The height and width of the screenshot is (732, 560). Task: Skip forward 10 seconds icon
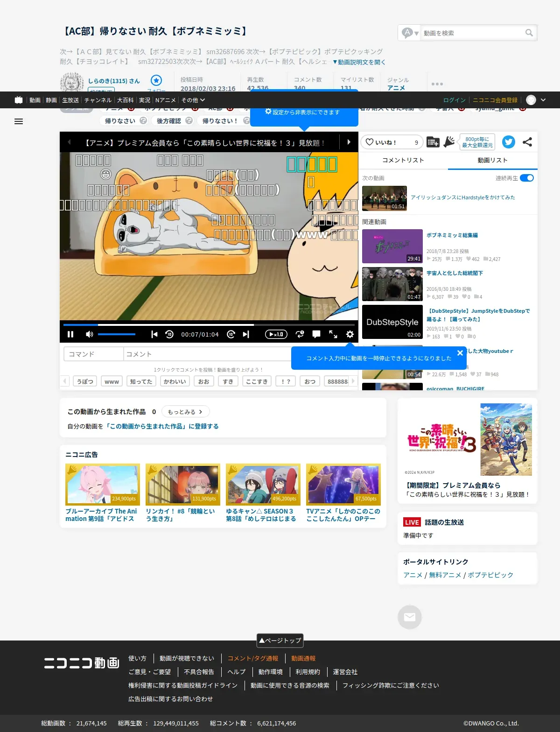[x=231, y=334]
